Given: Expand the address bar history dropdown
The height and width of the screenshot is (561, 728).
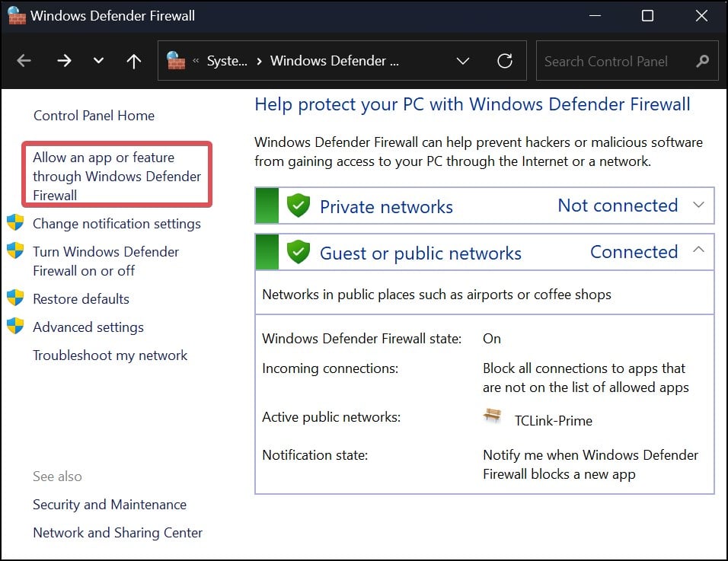Looking at the screenshot, I should click(462, 61).
